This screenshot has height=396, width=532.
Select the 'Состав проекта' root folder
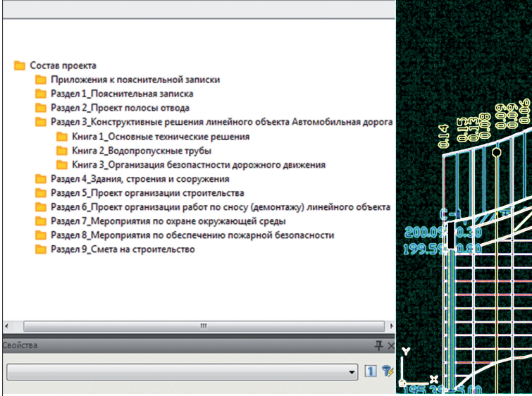pyautogui.click(x=63, y=66)
